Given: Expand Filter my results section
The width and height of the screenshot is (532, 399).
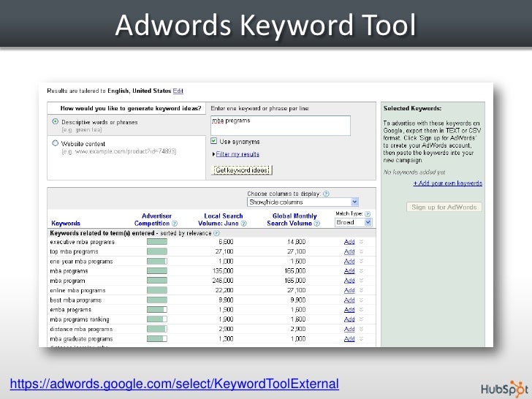Looking at the screenshot, I should click(x=237, y=154).
